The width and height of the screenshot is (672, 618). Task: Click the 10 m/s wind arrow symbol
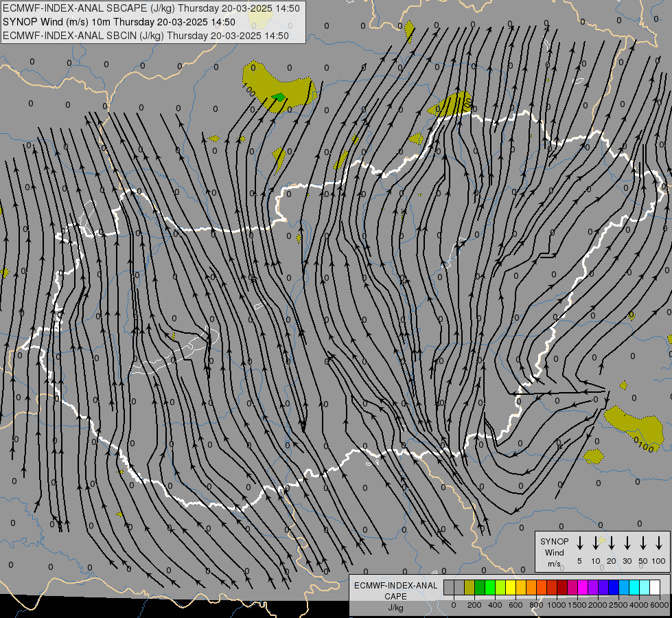(595, 543)
